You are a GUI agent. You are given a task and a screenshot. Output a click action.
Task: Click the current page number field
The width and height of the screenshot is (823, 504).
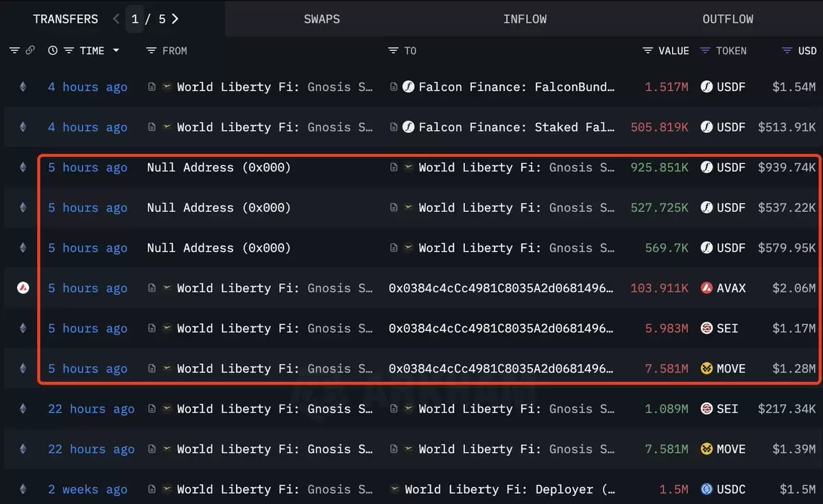(135, 19)
